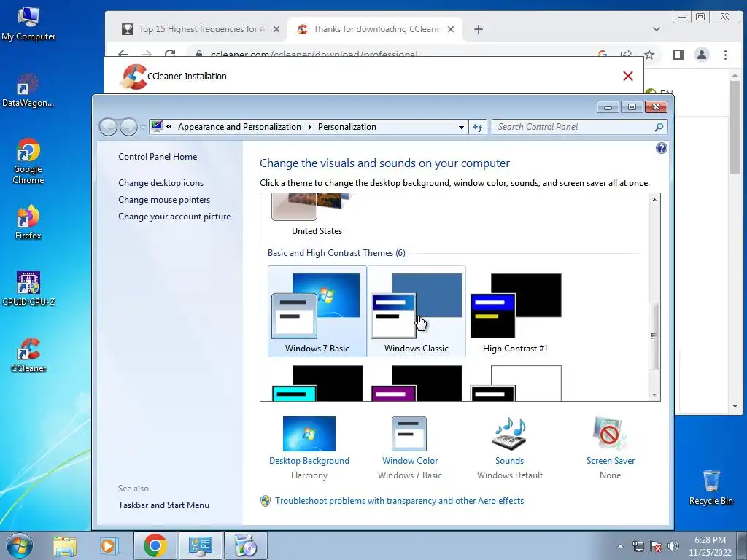Bookmark this page with the star

click(x=649, y=55)
